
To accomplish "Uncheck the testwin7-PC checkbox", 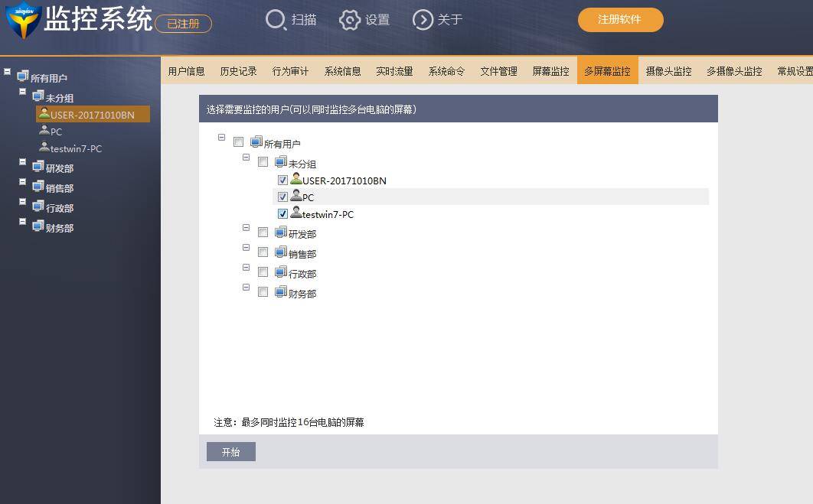I will click(282, 213).
